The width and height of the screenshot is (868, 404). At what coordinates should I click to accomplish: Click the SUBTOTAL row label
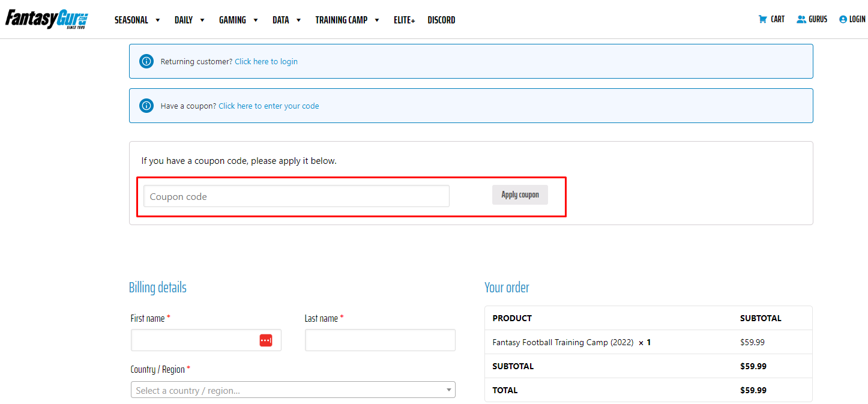[513, 366]
